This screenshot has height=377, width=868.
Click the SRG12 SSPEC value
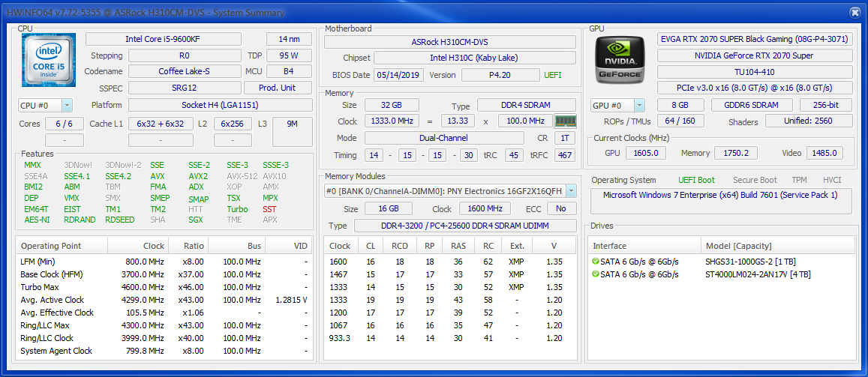tap(185, 88)
